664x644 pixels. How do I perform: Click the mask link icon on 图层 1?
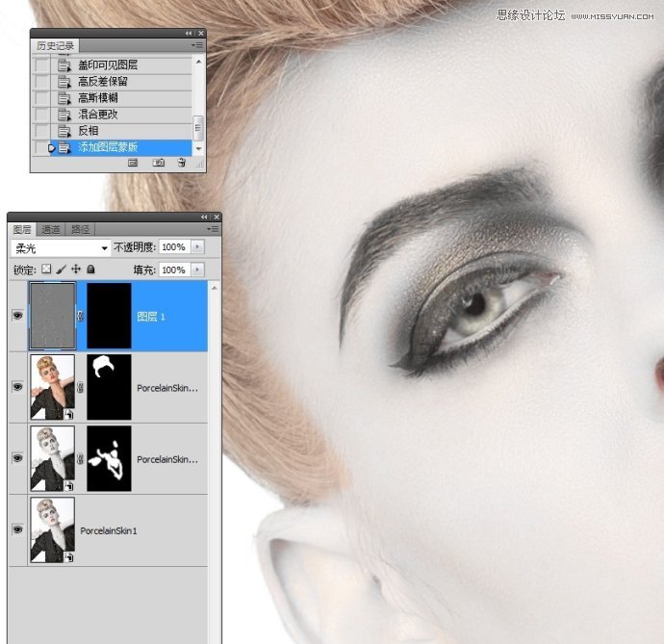click(x=80, y=316)
